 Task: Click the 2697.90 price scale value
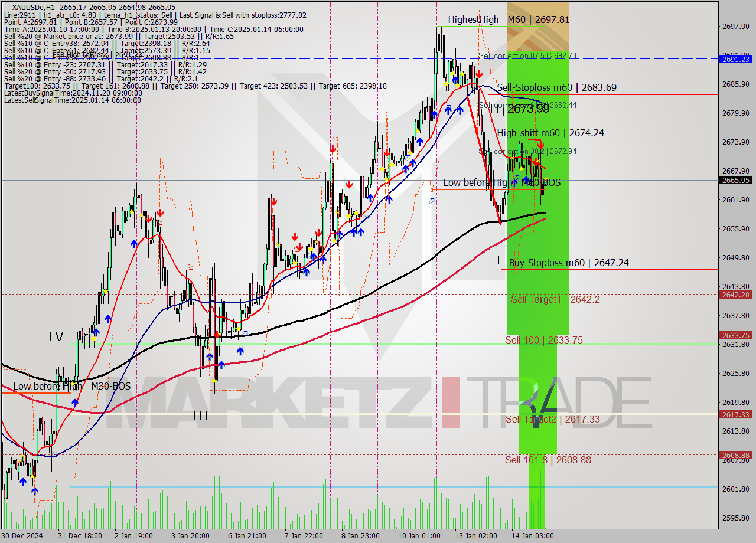click(x=736, y=26)
